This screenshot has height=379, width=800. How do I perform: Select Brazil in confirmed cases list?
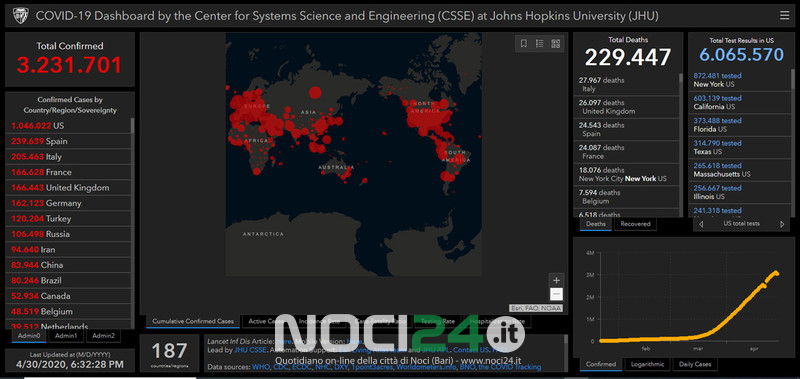(68, 281)
